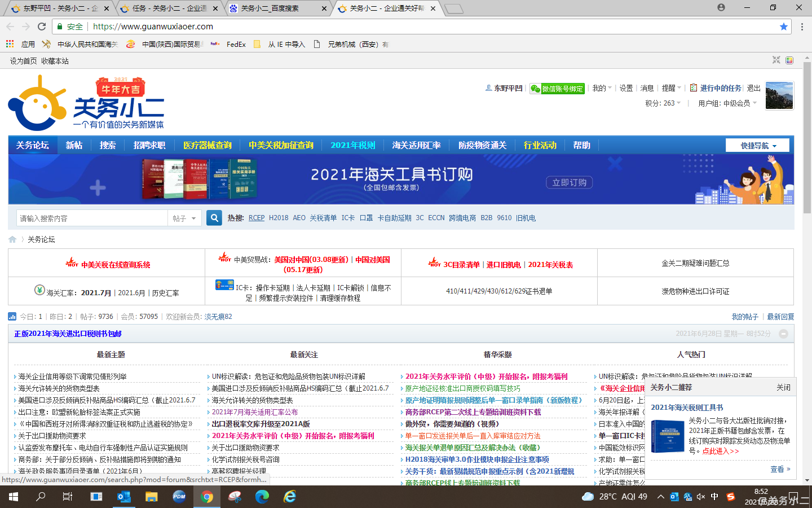Expand the 我的 dropdown menu
The height and width of the screenshot is (508, 812).
tap(602, 88)
